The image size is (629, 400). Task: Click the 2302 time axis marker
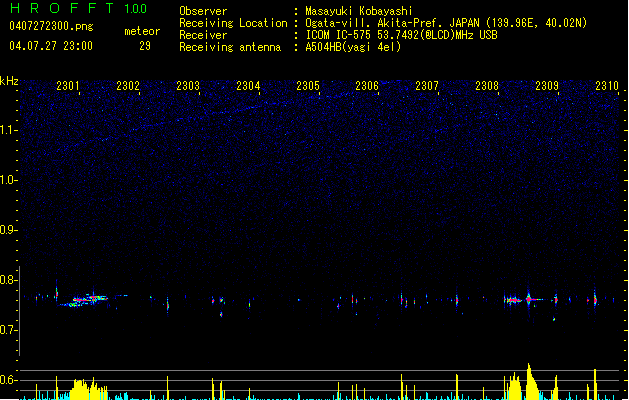(128, 86)
